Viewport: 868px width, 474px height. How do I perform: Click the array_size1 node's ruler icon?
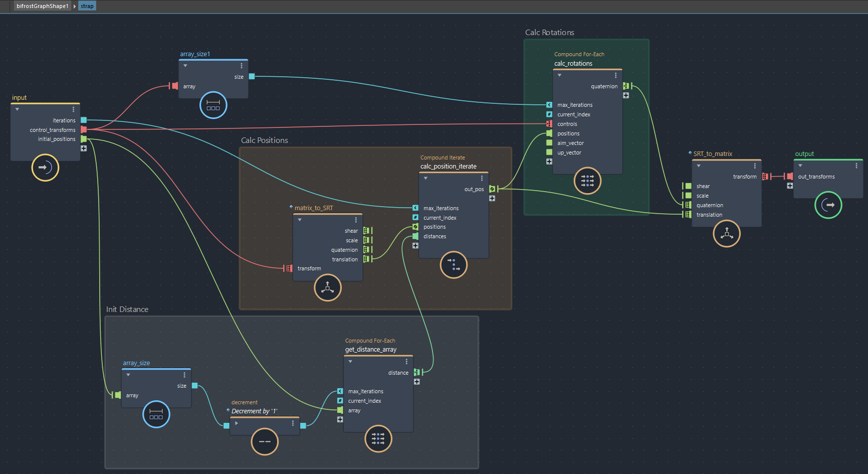213,105
